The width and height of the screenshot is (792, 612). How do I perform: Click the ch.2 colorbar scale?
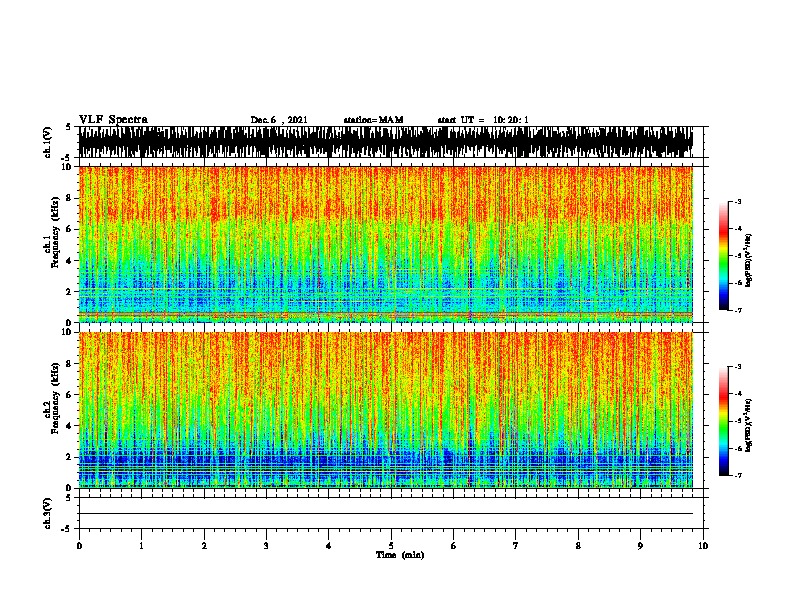click(x=724, y=421)
